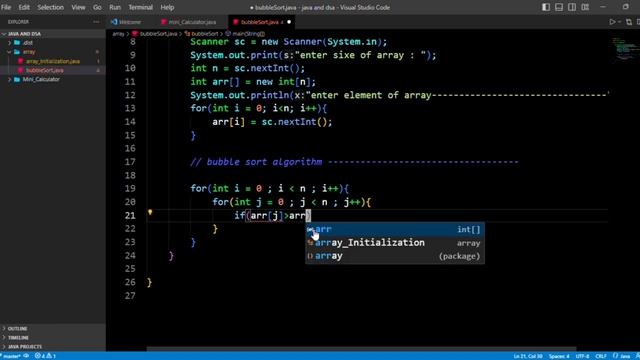
Task: Click line 10 'int n = sc.nextInt();'
Action: [x=247, y=68]
